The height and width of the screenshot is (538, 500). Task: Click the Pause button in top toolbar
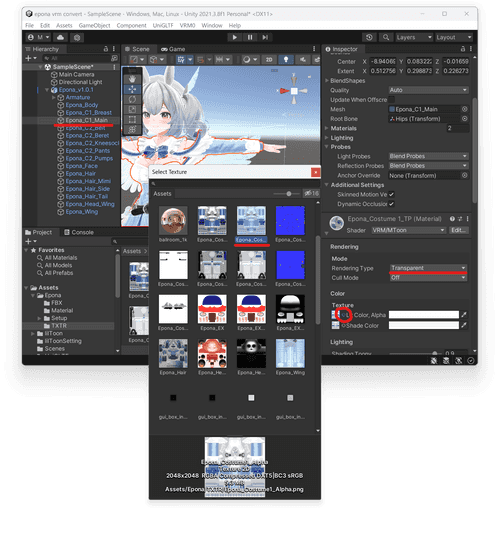(x=250, y=37)
